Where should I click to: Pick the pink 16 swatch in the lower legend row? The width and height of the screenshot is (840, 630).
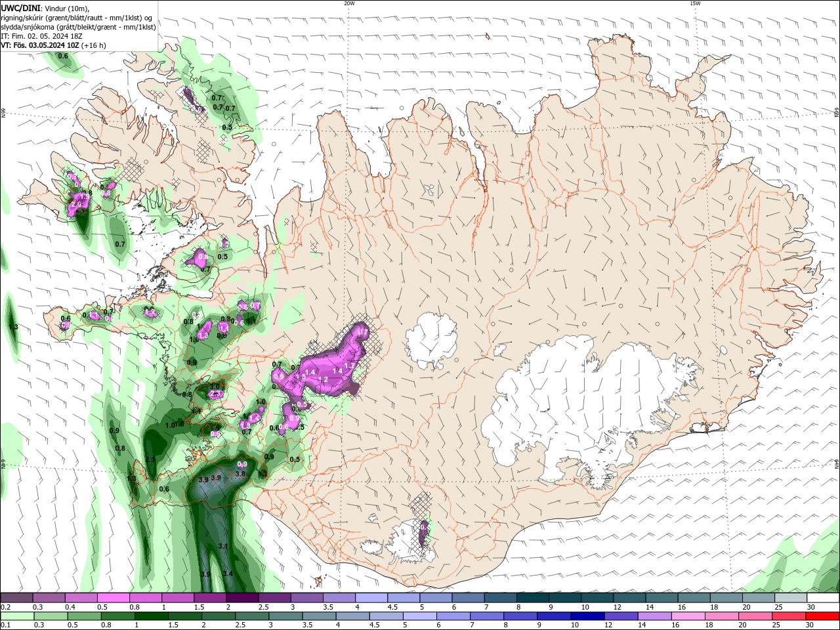click(x=688, y=616)
